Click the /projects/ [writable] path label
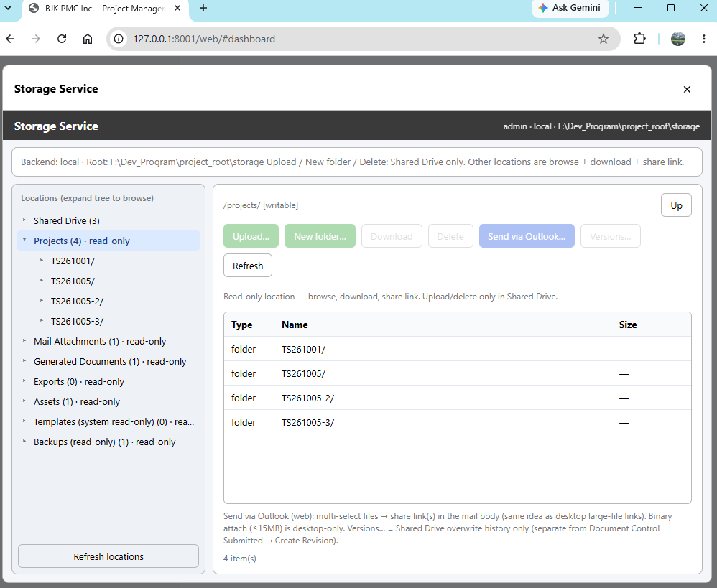This screenshot has height=588, width=717. click(x=261, y=205)
